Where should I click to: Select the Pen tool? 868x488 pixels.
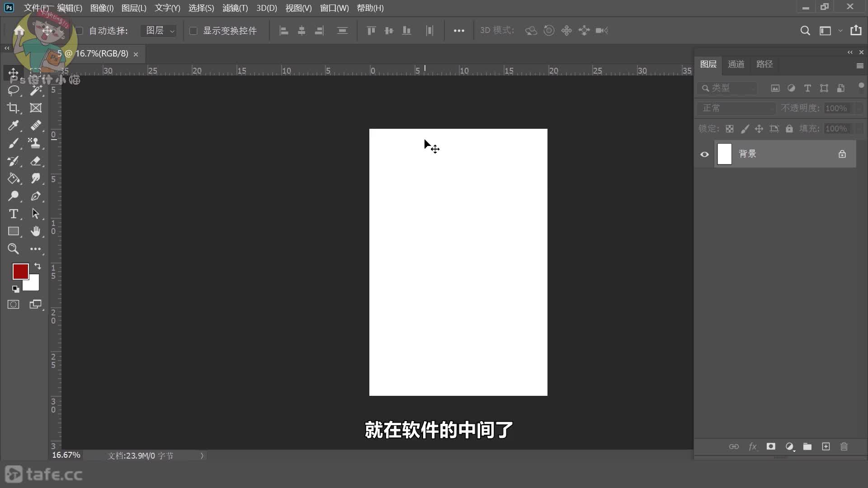coord(36,196)
